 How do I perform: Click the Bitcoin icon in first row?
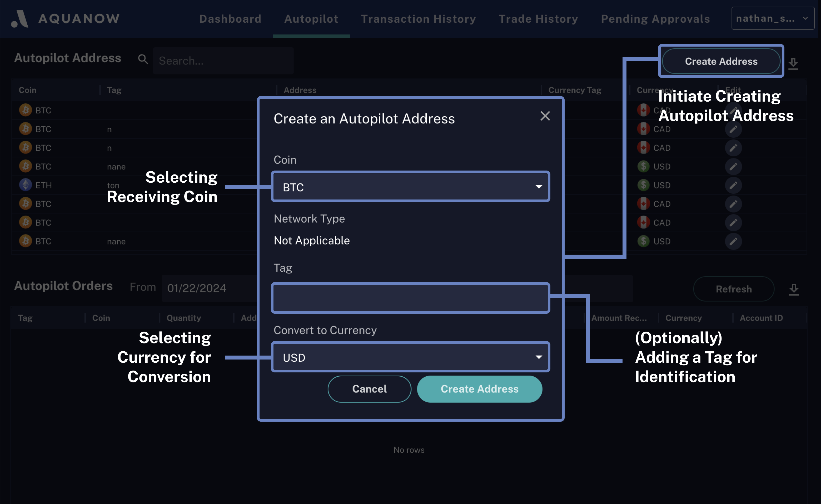click(x=26, y=110)
